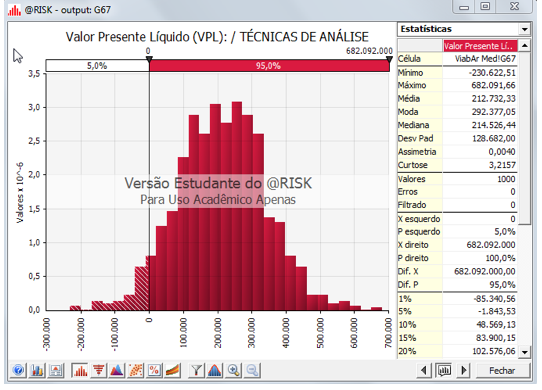
Task: Click the Fechar button
Action: pos(502,371)
